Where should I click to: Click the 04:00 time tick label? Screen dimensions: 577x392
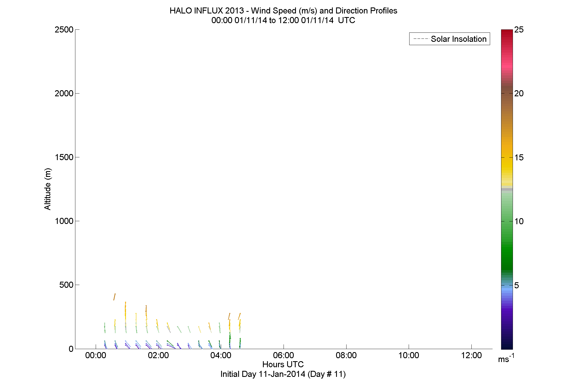(x=221, y=355)
